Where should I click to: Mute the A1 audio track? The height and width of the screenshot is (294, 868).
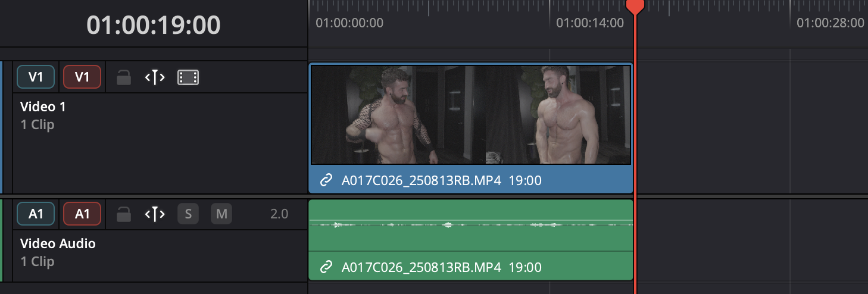tap(221, 214)
